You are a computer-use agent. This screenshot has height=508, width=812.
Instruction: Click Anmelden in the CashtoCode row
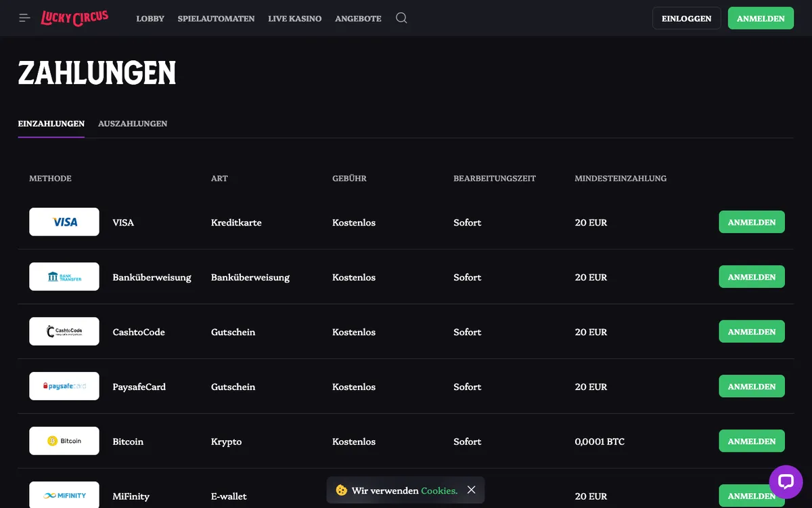752,332
